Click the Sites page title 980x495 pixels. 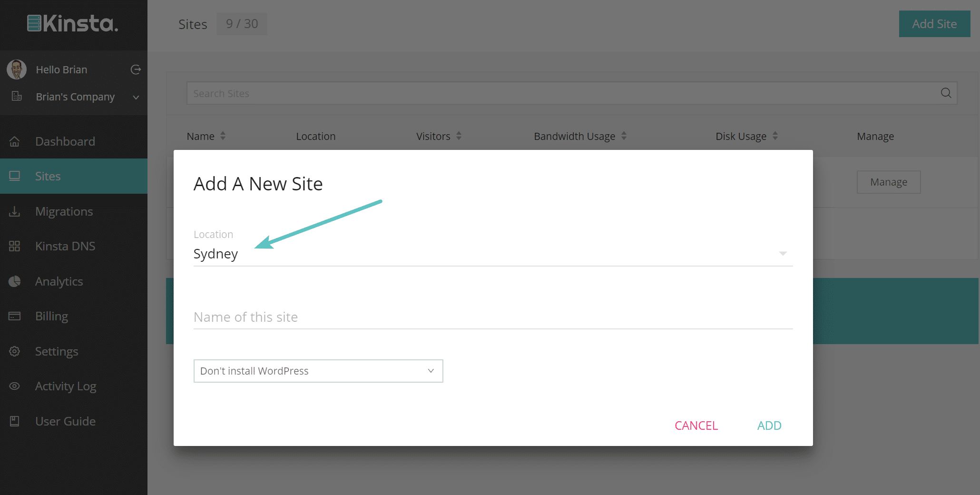193,24
